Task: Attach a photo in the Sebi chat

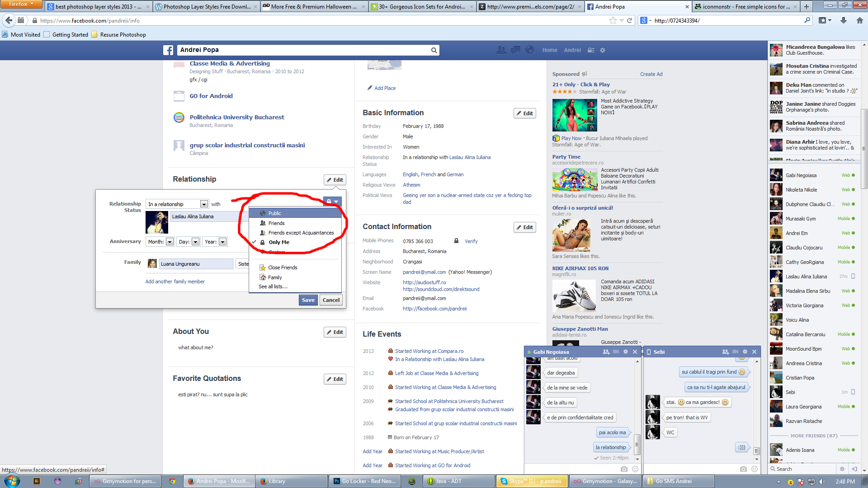Action: [743, 469]
